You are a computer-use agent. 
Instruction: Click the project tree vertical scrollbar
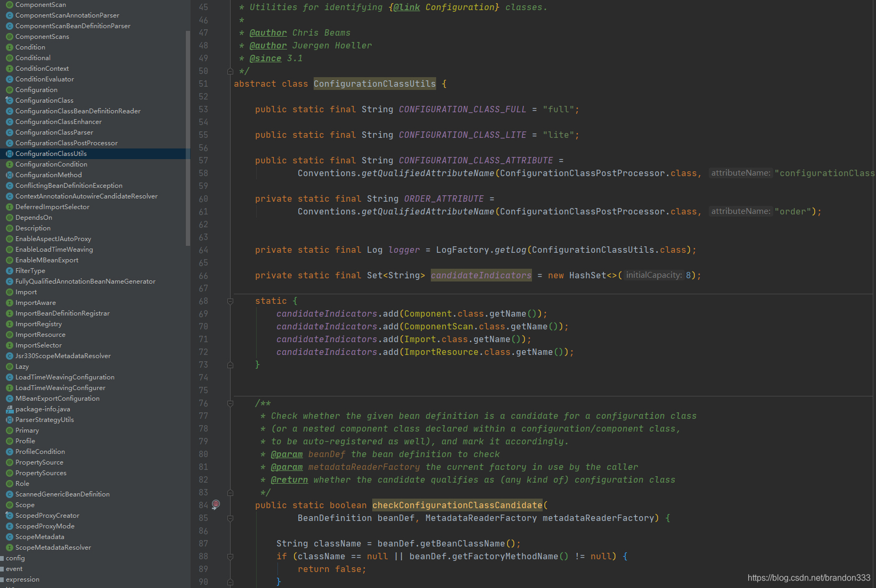point(187,138)
